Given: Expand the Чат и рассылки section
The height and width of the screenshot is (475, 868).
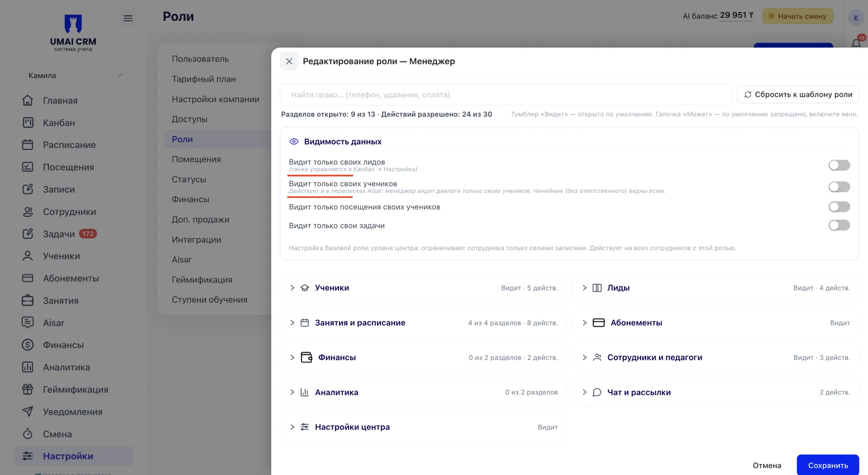Looking at the screenshot, I should click(716, 392).
